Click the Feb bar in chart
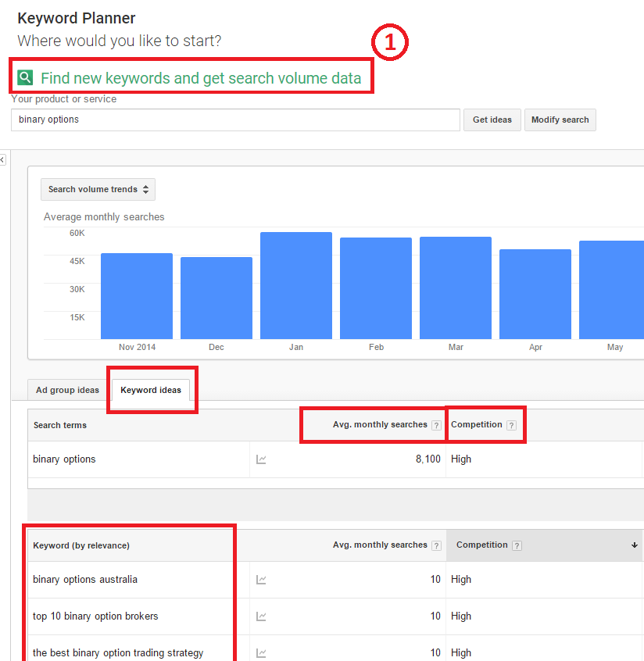 pyautogui.click(x=376, y=288)
